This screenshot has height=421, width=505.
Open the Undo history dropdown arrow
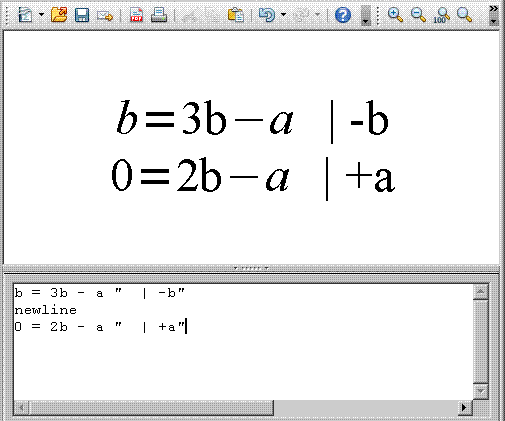pyautogui.click(x=283, y=15)
